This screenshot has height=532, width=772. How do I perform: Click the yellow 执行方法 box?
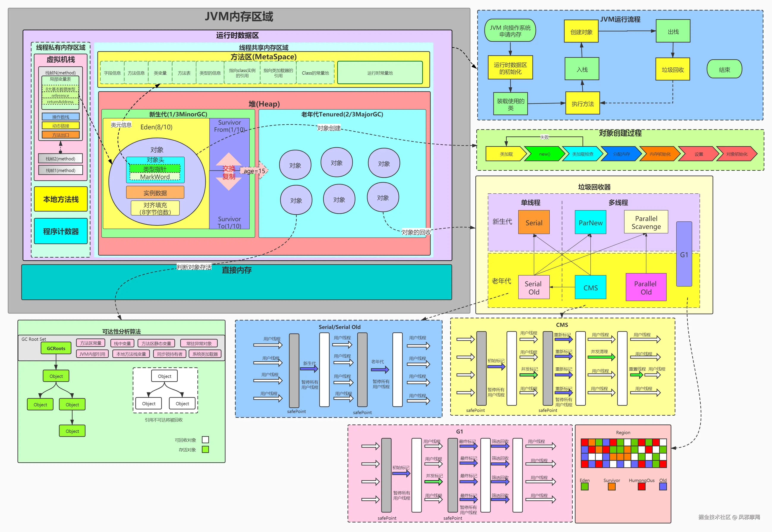[x=583, y=103]
